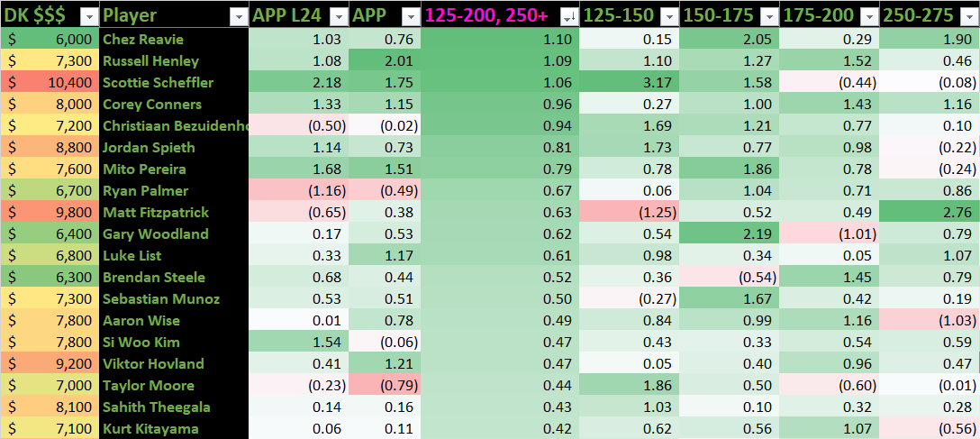Click the $10,400 salary cell for Scottie Scheffler
The width and height of the screenshot is (980, 439).
(50, 83)
